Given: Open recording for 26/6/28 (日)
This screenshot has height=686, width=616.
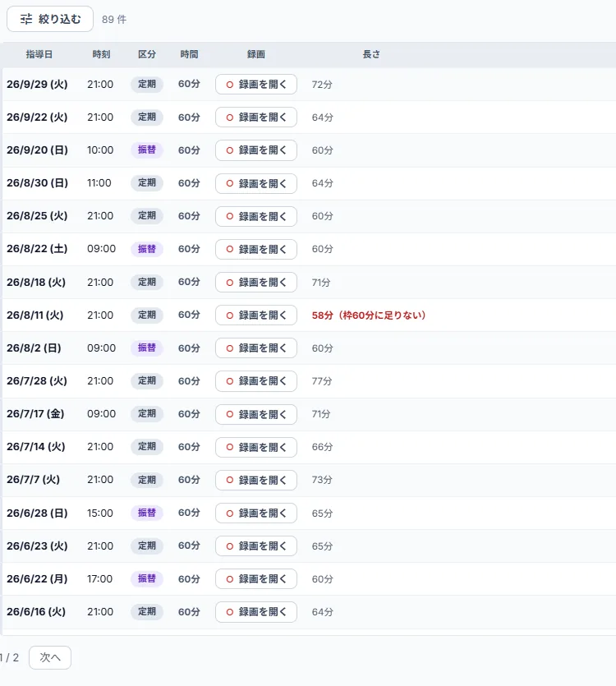Looking at the screenshot, I should coord(256,513).
